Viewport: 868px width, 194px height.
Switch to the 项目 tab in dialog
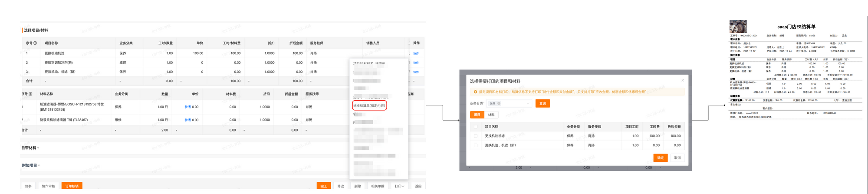(x=477, y=115)
